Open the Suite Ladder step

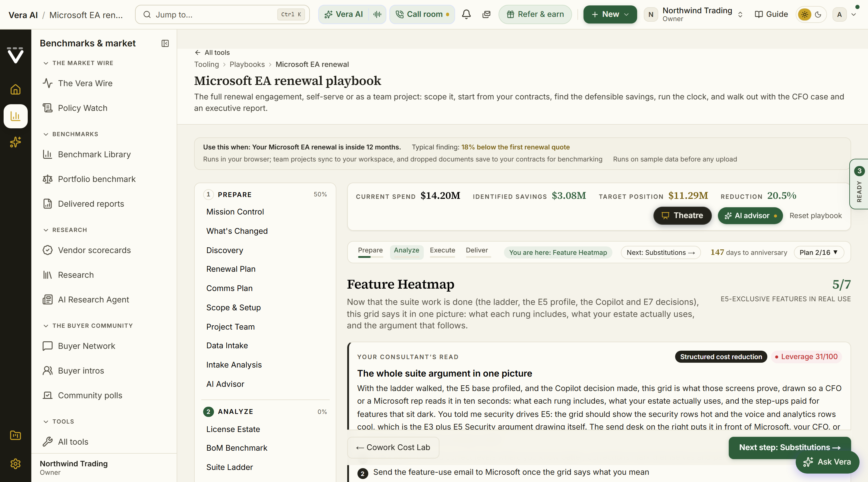point(229,467)
